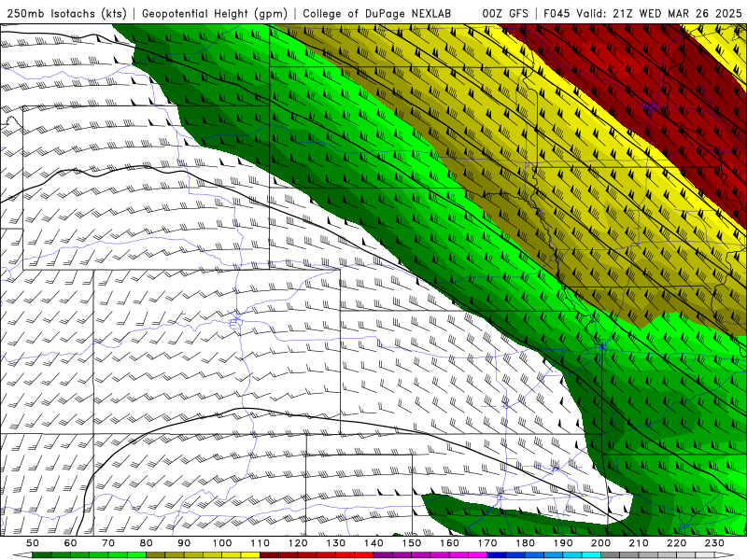Click the 130 label on the color scale
Image resolution: width=747 pixels, height=560 pixels.
pos(336,543)
